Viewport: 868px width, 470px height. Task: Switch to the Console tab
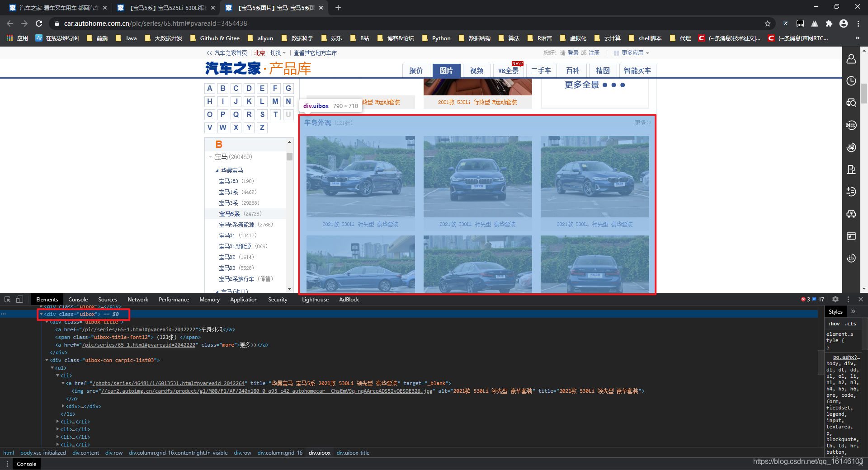tap(78, 299)
